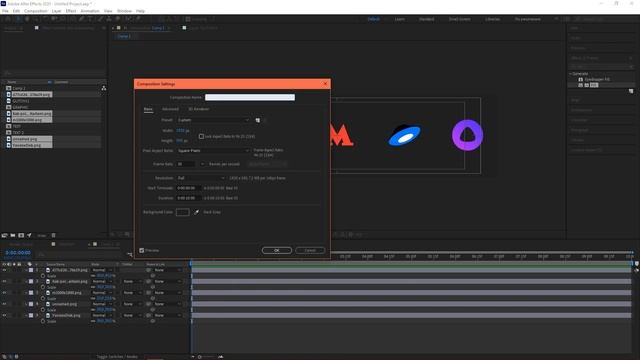This screenshot has width=640, height=360.
Task: Click the save preset icon next to Preset
Action: tap(258, 120)
